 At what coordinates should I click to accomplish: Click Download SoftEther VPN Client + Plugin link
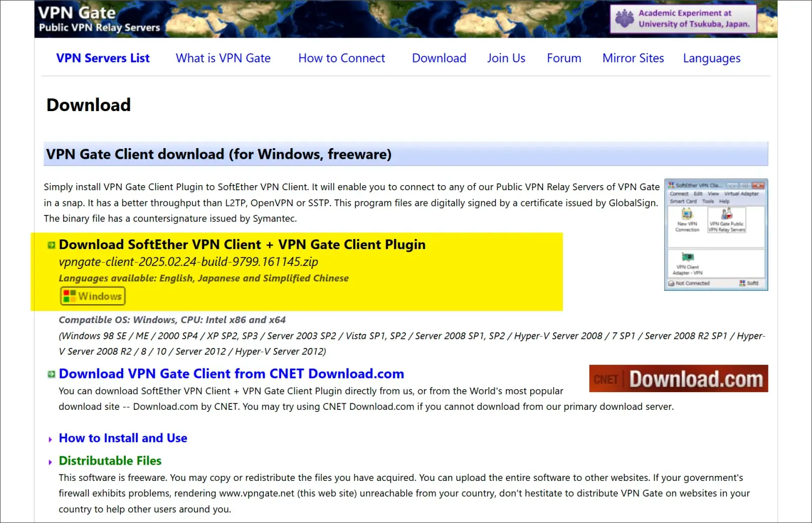(x=242, y=245)
